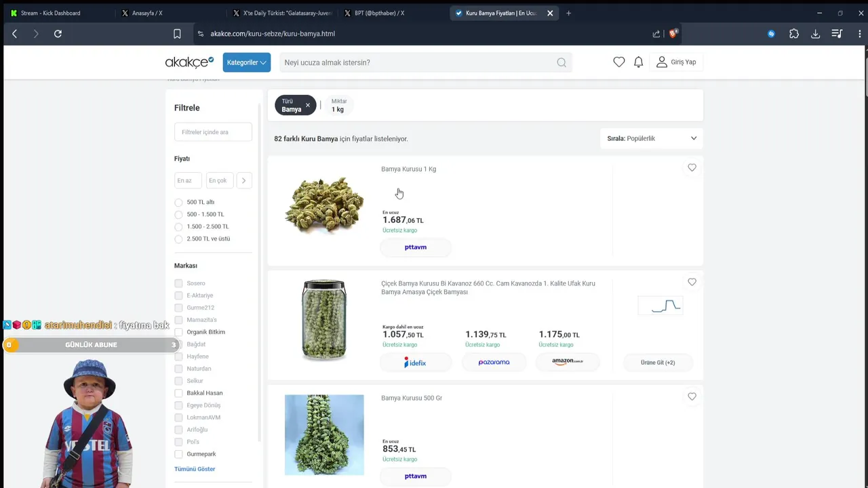Bookmark this page via address bar icon
The height and width of the screenshot is (488, 868).
click(177, 34)
